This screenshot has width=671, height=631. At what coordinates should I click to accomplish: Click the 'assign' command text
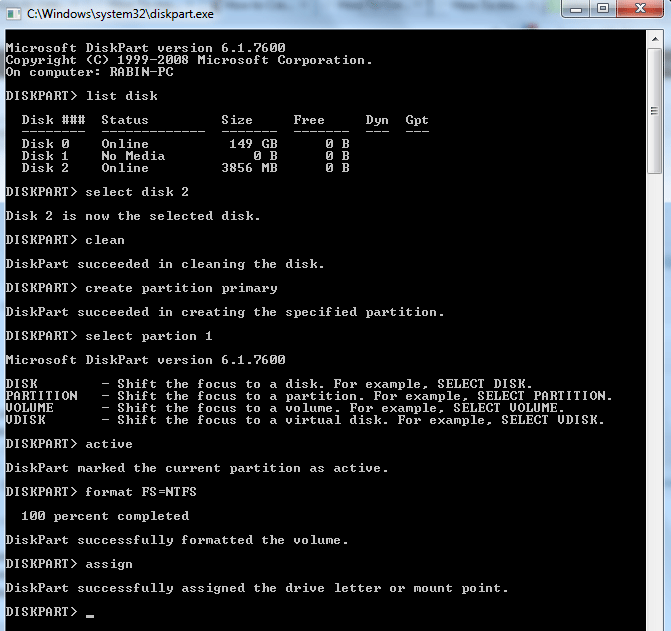click(109, 564)
